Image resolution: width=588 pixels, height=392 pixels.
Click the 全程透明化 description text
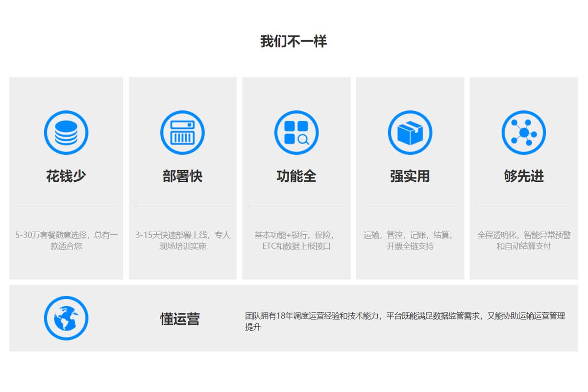click(524, 240)
